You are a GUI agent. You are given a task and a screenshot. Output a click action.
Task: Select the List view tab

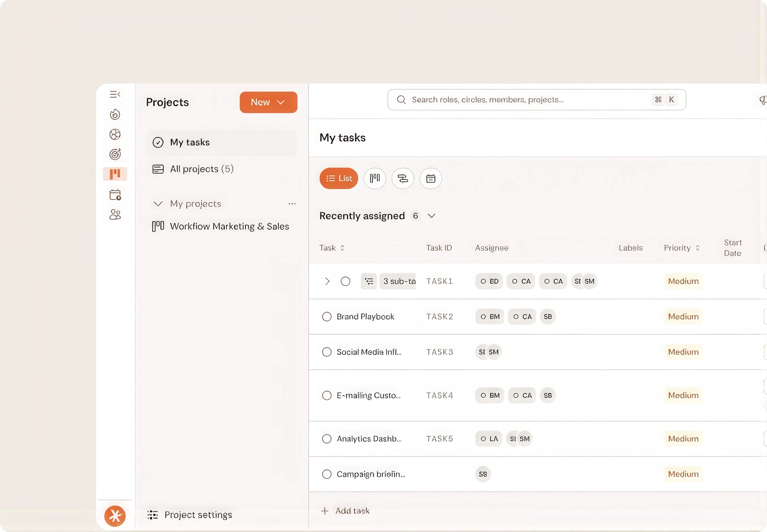[339, 178]
